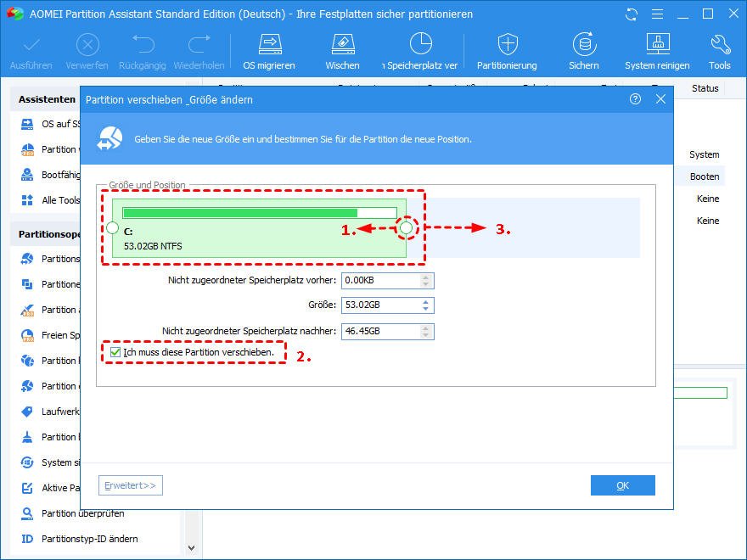Toggle Ich muss diese Partition verschieben checkbox

click(115, 352)
